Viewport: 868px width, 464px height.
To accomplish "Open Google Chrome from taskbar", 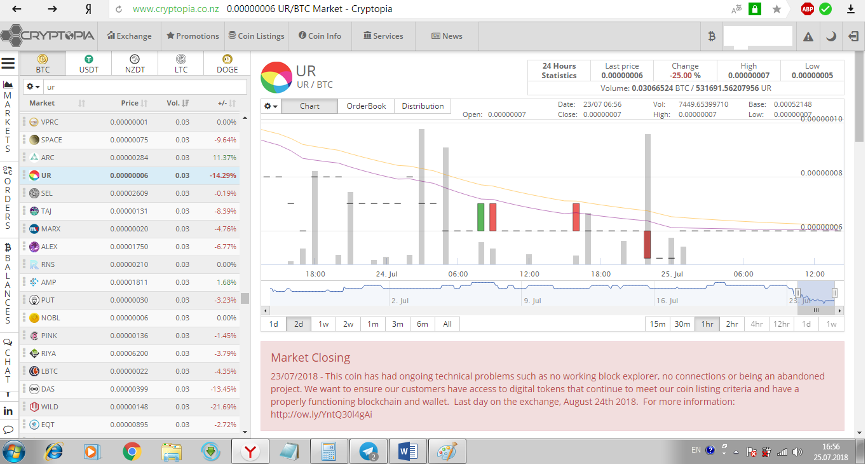I will pyautogui.click(x=132, y=452).
